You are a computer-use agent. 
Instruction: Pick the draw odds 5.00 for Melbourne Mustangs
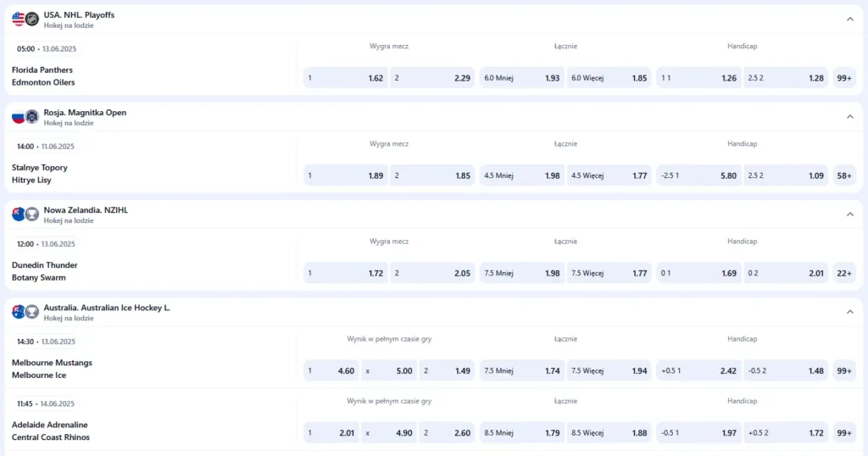389,370
